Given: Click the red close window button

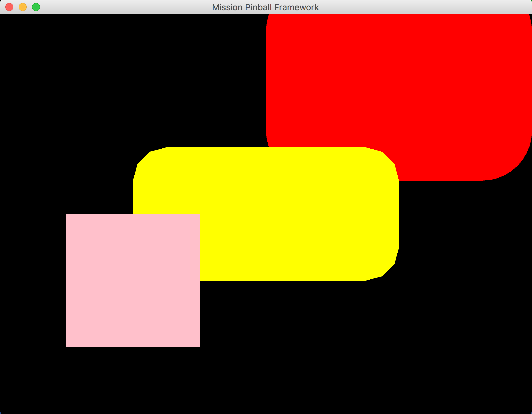Looking at the screenshot, I should [x=9, y=7].
